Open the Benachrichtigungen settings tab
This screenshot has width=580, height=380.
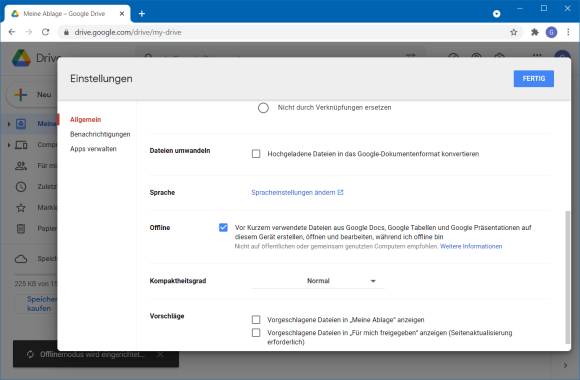[100, 134]
